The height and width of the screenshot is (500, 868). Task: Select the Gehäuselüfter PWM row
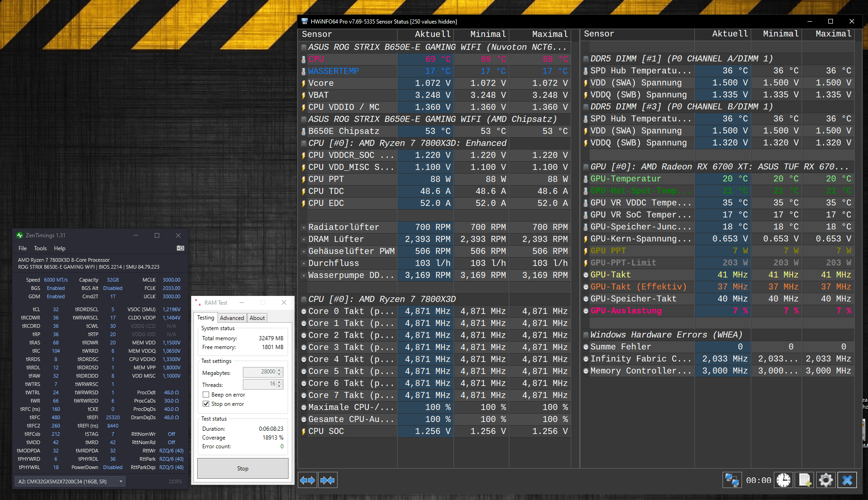[434, 252]
